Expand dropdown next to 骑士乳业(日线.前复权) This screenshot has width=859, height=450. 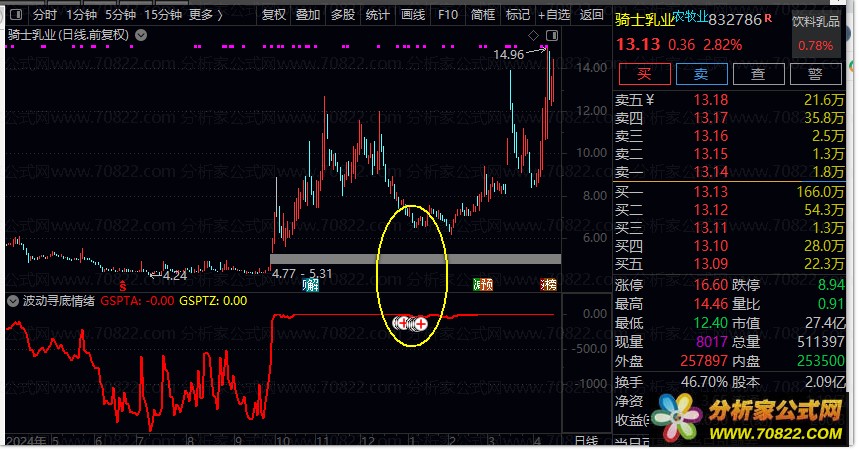pos(141,36)
